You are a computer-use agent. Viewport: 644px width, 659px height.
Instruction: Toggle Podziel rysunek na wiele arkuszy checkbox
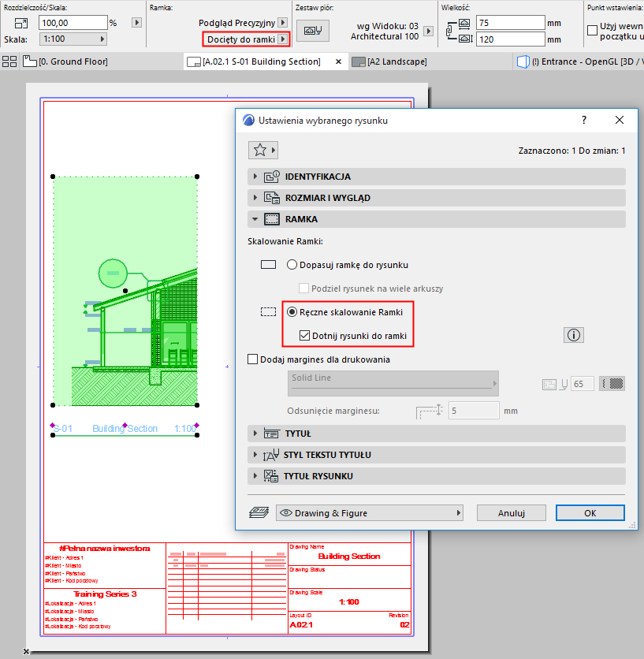tap(303, 289)
